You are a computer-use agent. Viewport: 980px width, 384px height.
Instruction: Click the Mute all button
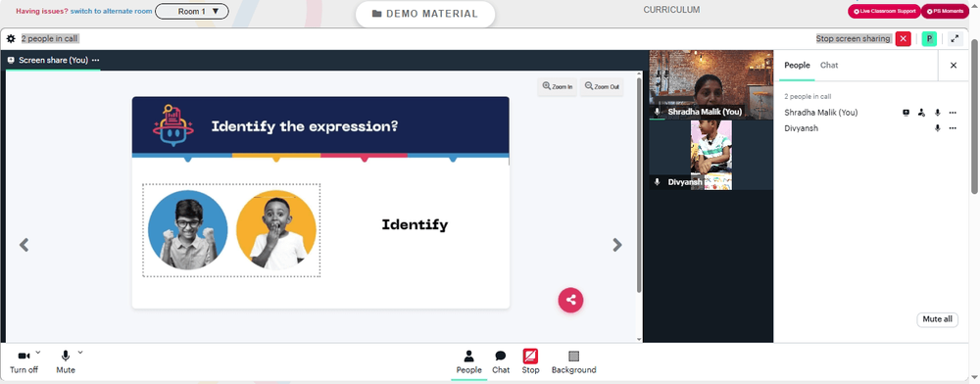click(x=937, y=319)
